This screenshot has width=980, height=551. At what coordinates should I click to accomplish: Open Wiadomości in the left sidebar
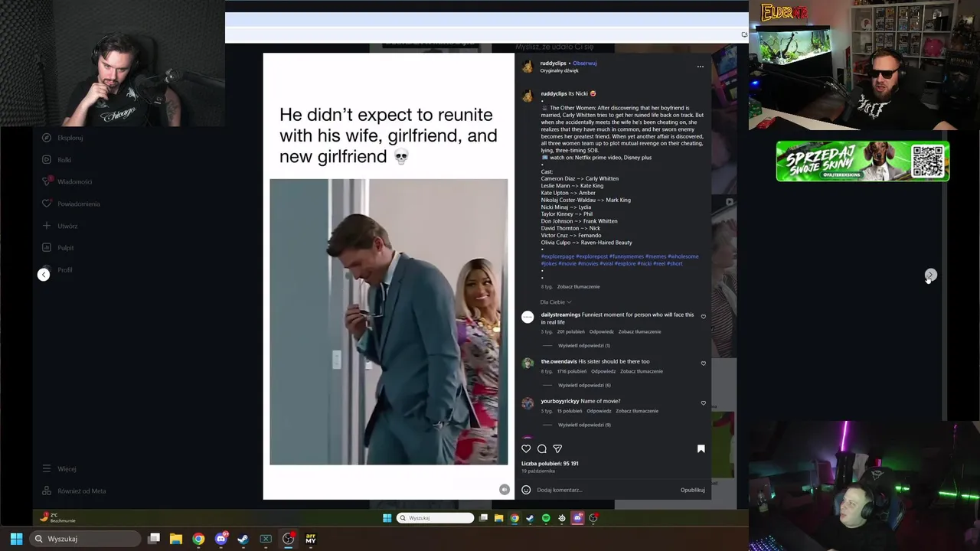click(67, 181)
